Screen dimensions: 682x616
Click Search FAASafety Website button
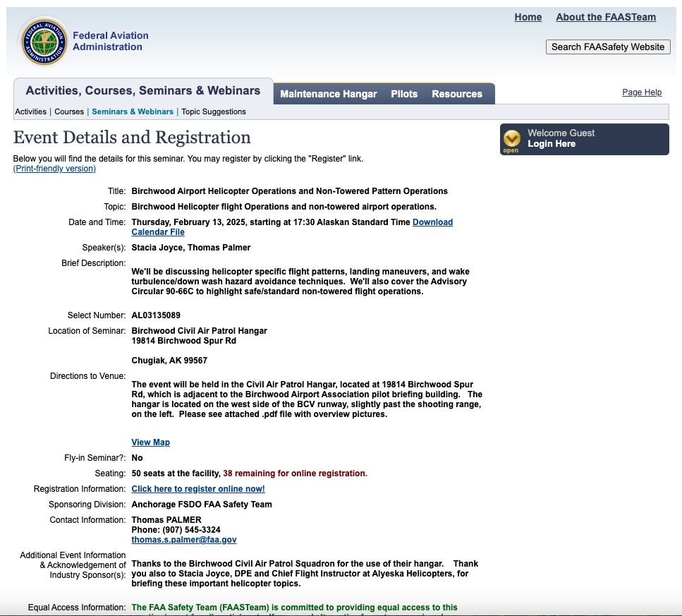point(608,47)
